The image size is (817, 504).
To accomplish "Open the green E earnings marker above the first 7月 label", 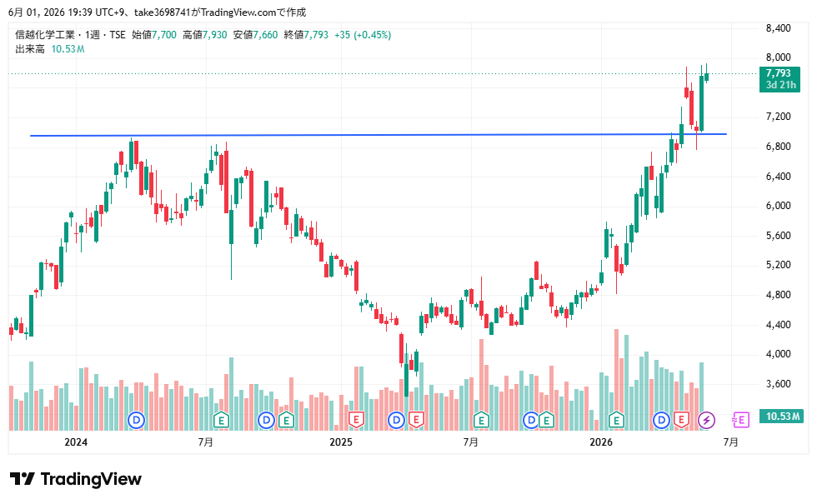I will [222, 420].
